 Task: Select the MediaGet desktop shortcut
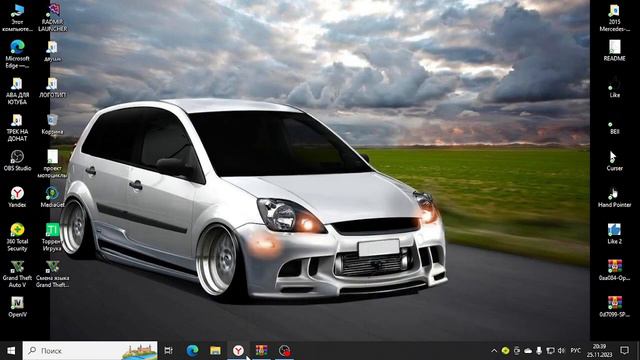[x=52, y=197]
